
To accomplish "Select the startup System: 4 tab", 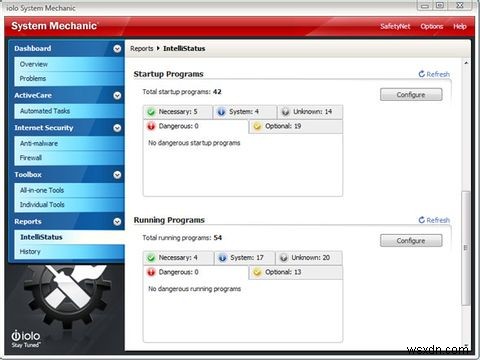I will 244,112.
